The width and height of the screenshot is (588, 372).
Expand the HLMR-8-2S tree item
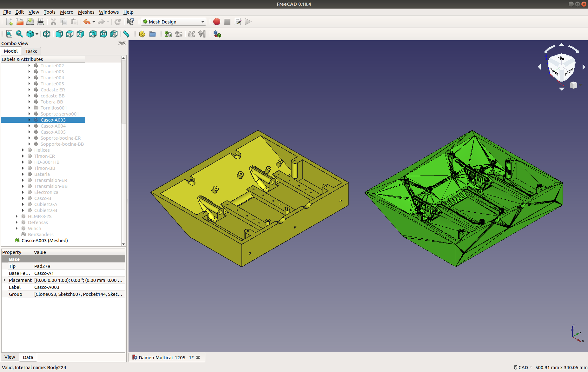click(17, 216)
